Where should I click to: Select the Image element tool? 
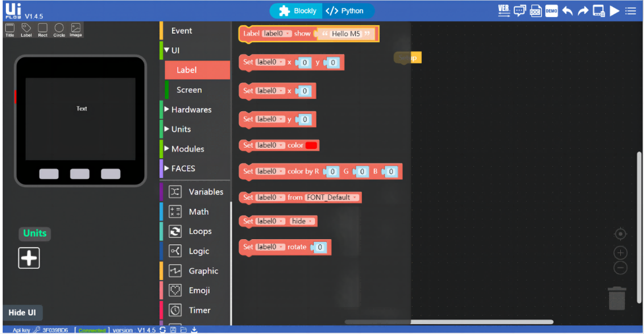(x=76, y=30)
